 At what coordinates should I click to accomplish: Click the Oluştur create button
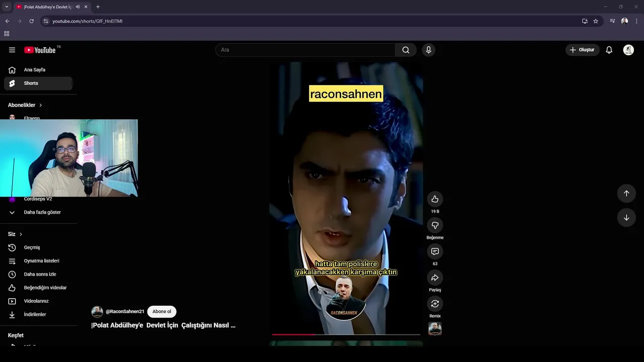582,50
